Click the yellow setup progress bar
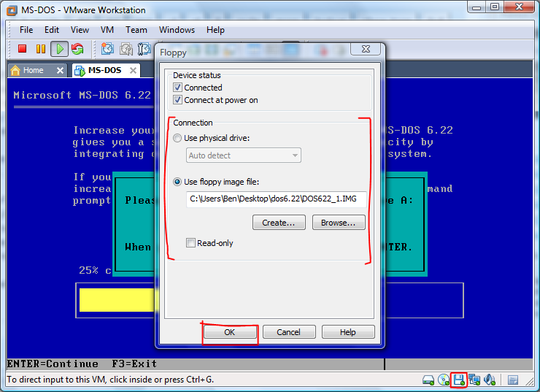The image size is (540, 392). tap(117, 300)
